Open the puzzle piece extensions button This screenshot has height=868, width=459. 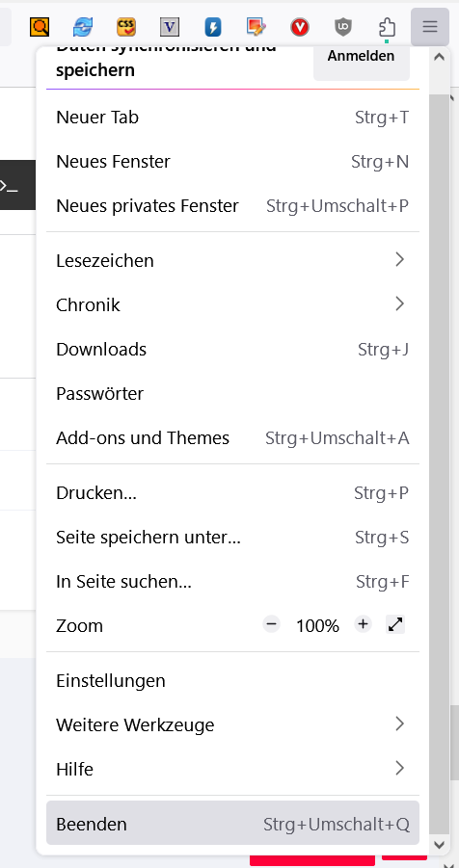(387, 27)
